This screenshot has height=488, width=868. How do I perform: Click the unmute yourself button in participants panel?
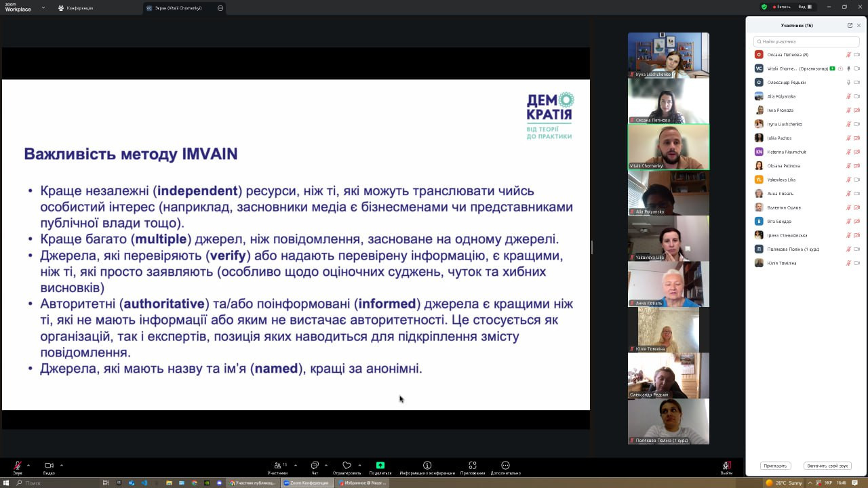[x=827, y=466]
